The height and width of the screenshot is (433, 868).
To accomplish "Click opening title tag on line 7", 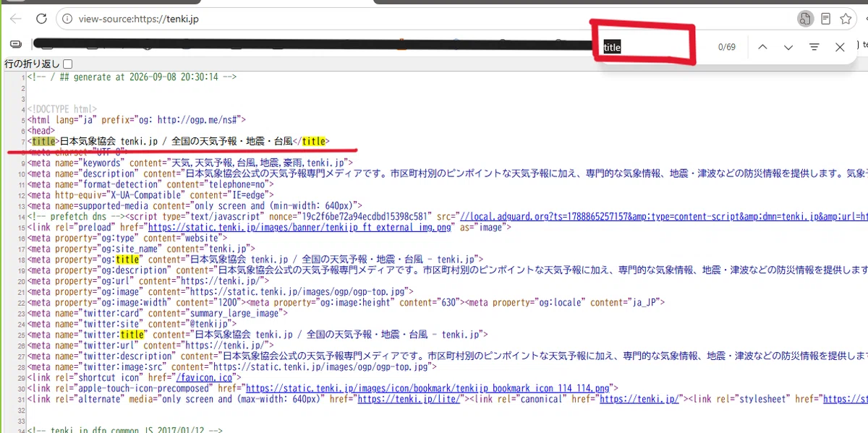I will [43, 141].
